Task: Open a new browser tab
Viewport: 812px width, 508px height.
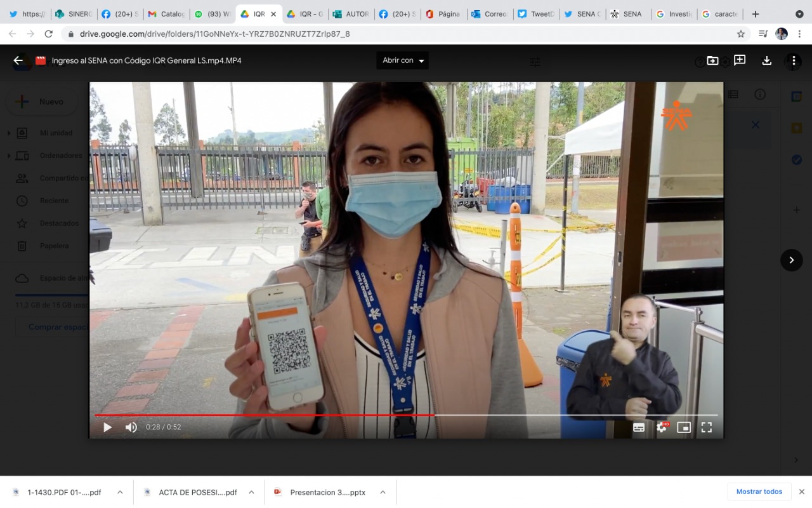Action: [755, 14]
